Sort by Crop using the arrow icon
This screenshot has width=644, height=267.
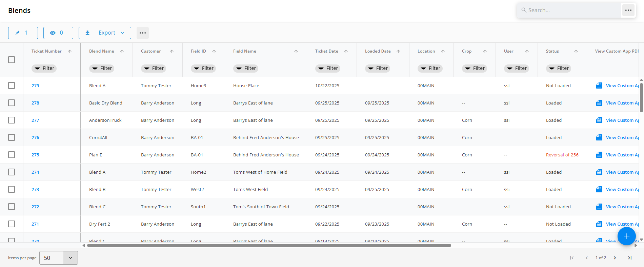[485, 52]
